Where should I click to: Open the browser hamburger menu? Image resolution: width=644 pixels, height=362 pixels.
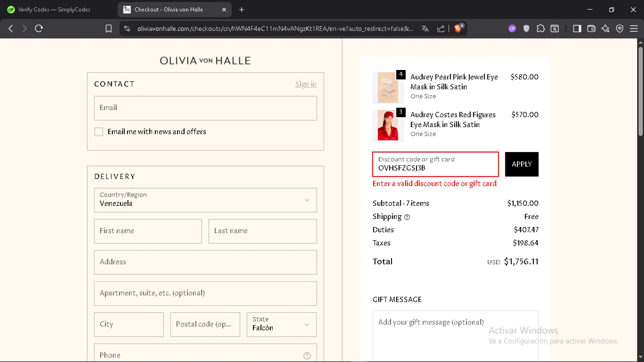tap(634, 28)
